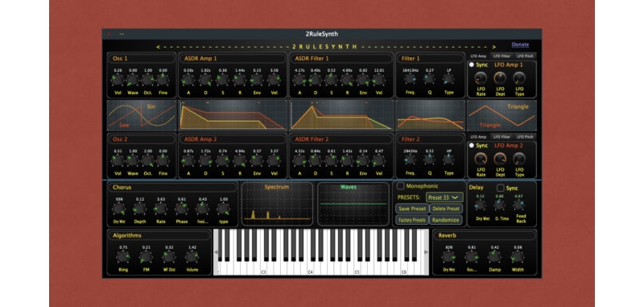This screenshot has height=307, width=644.
Task: Click the Reverb Damp knob
Action: pyautogui.click(x=494, y=257)
